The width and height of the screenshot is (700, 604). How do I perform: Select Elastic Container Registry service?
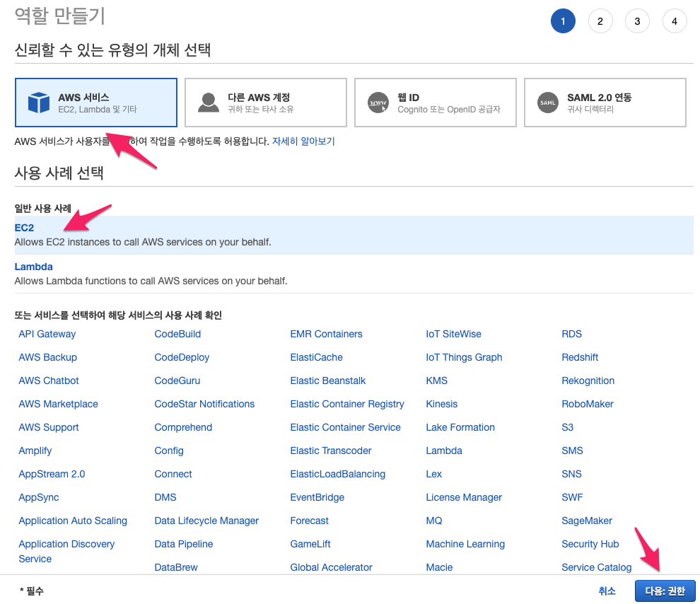(347, 404)
